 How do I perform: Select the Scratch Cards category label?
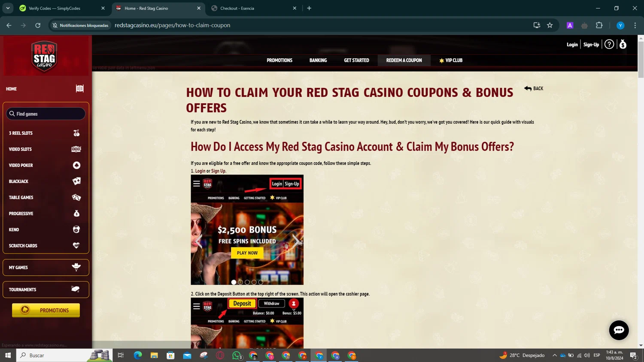(23, 246)
